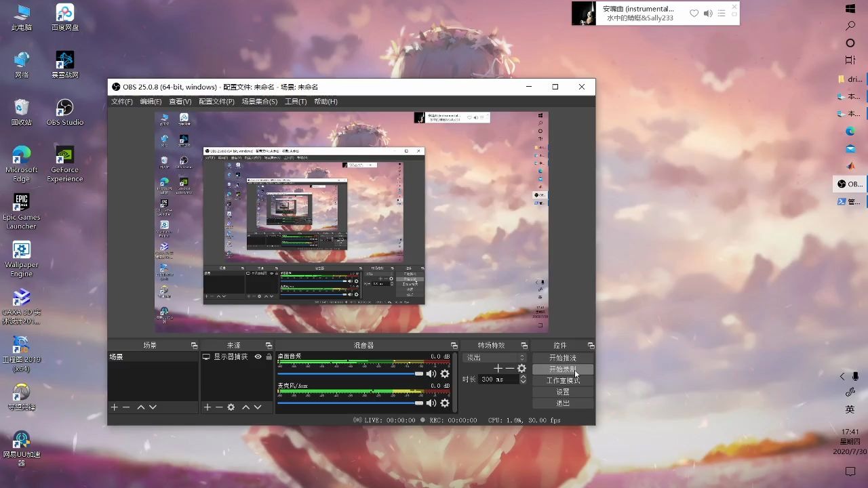Move scene up with arrow icon
The image size is (868, 488).
140,407
